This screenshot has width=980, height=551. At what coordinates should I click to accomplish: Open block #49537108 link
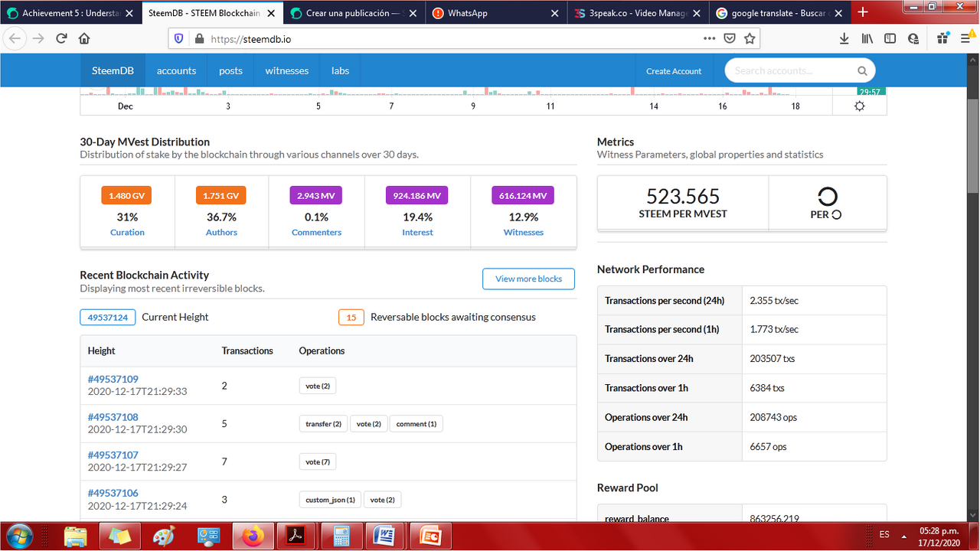point(113,417)
